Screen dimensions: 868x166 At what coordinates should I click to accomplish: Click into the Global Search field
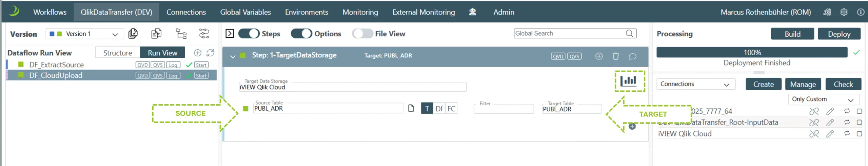pyautogui.click(x=570, y=33)
